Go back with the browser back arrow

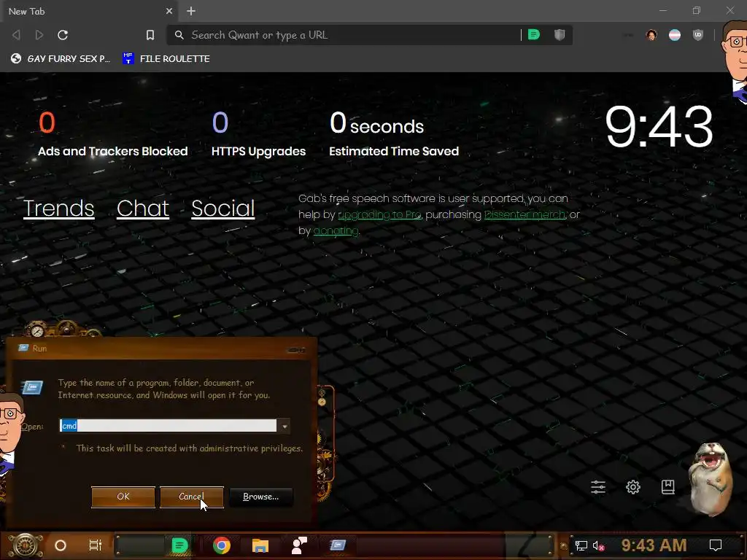click(x=16, y=35)
